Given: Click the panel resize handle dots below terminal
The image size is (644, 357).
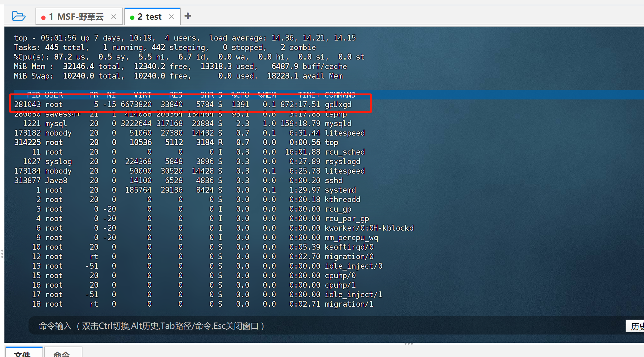Looking at the screenshot, I should tap(408, 344).
